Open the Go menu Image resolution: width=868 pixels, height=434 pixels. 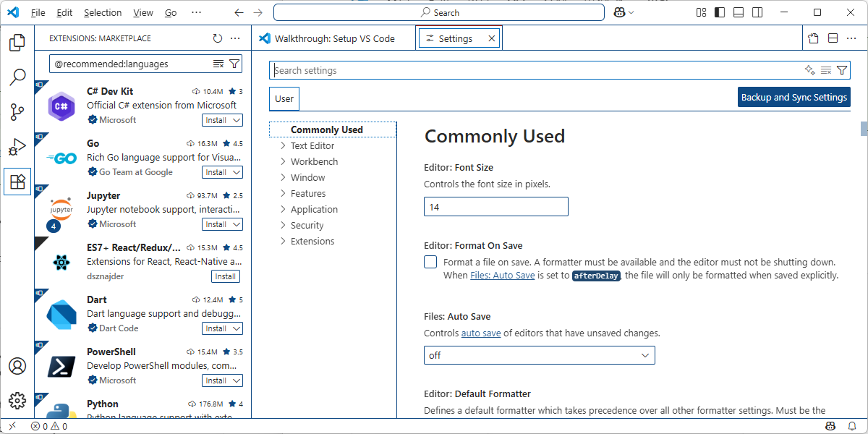click(171, 12)
